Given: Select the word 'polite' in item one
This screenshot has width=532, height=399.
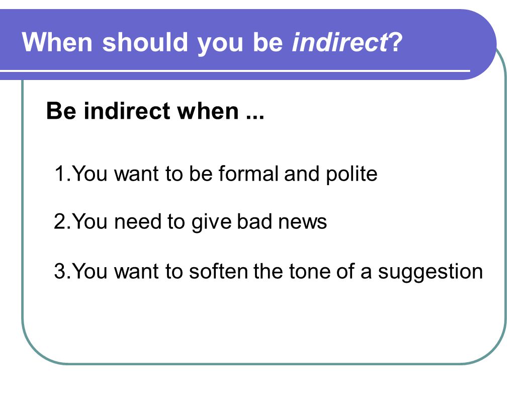Looking at the screenshot, I should (351, 175).
